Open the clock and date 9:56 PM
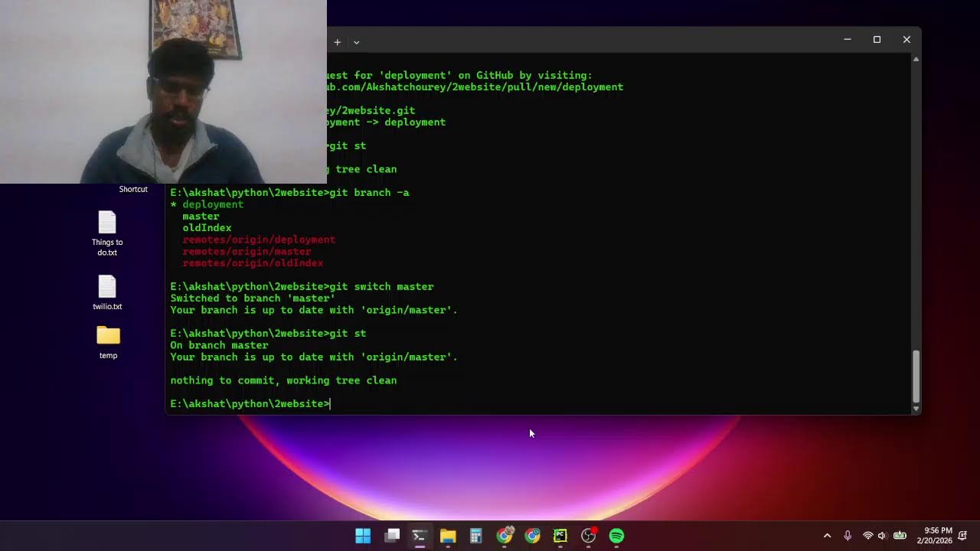Screen dimensions: 980x551 coord(934,536)
